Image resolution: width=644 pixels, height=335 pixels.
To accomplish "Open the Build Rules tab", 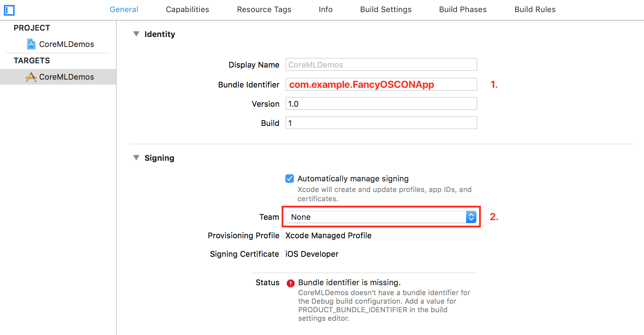I will [535, 10].
